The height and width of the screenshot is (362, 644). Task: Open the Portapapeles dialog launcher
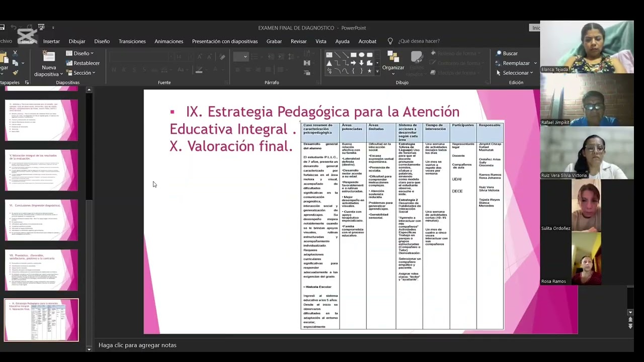tap(27, 82)
